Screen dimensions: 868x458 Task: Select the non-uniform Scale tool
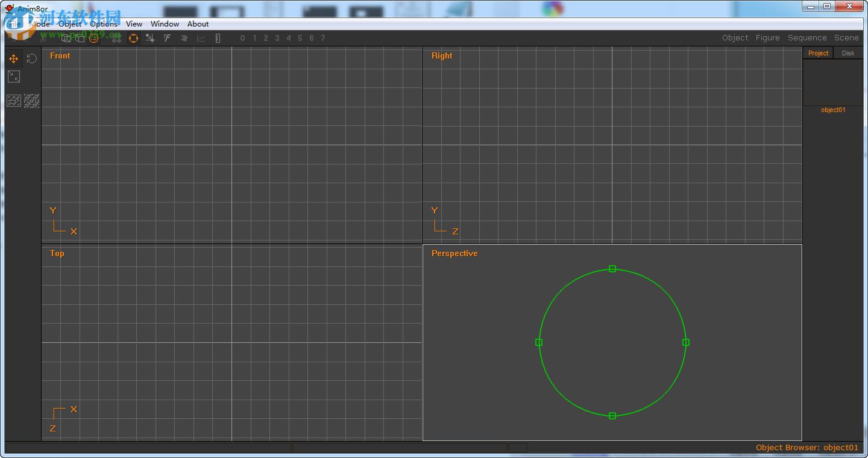click(14, 77)
